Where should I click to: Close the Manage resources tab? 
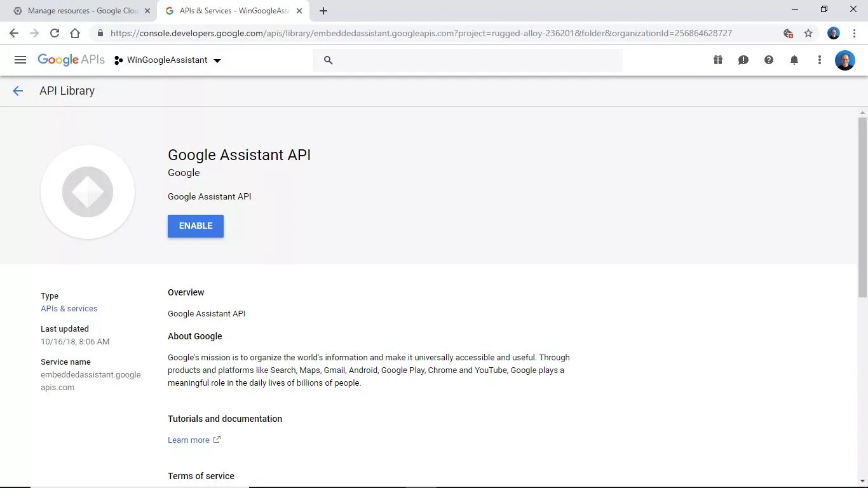(x=148, y=11)
